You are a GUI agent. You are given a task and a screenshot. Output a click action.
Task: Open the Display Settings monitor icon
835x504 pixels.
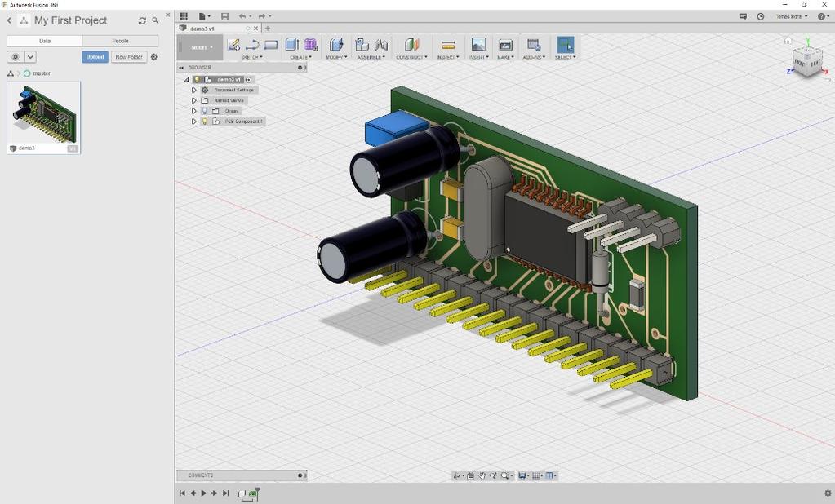(523, 475)
